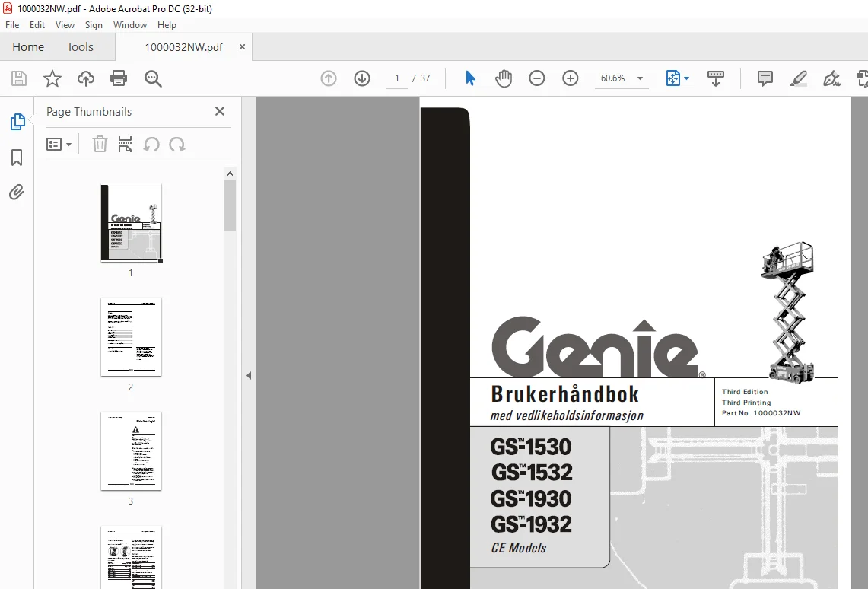Open the thumbnails options dropdown
The image size is (868, 589).
59,145
